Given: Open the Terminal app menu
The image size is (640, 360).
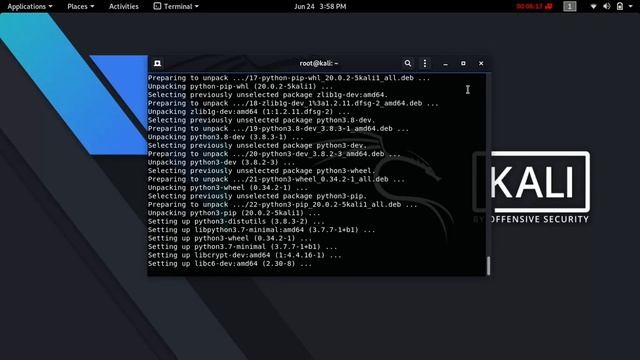Looking at the screenshot, I should tap(176, 7).
